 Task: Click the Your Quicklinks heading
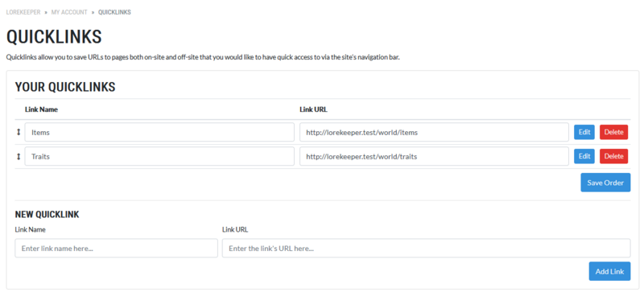click(65, 87)
